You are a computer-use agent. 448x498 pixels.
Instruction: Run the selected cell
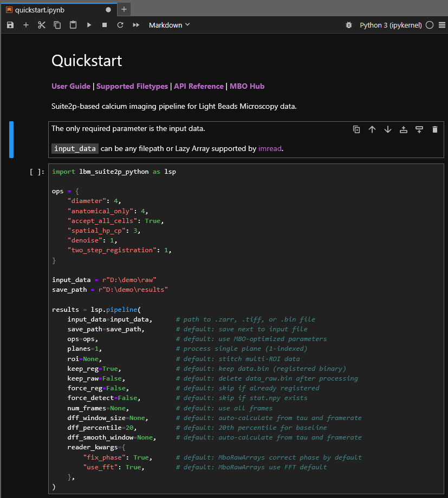[89, 25]
